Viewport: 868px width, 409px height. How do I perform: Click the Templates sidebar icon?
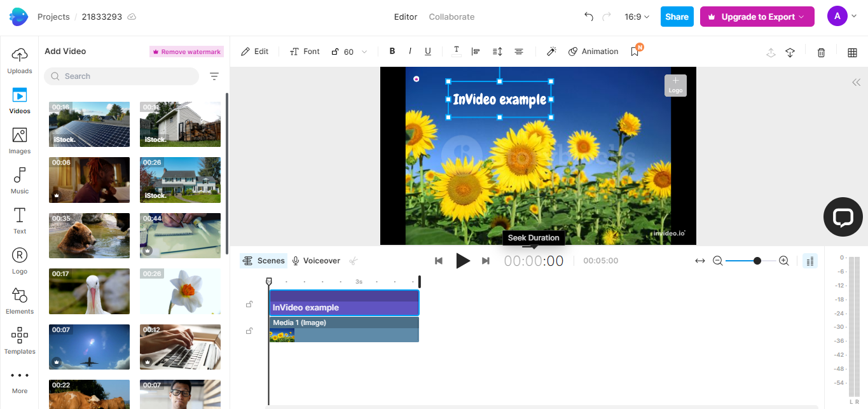pyautogui.click(x=20, y=340)
